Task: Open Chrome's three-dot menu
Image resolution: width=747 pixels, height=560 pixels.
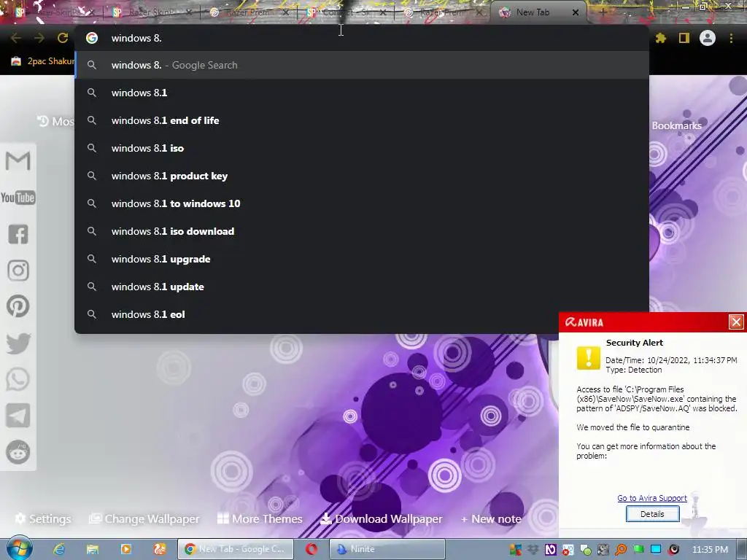Action: coord(731,38)
